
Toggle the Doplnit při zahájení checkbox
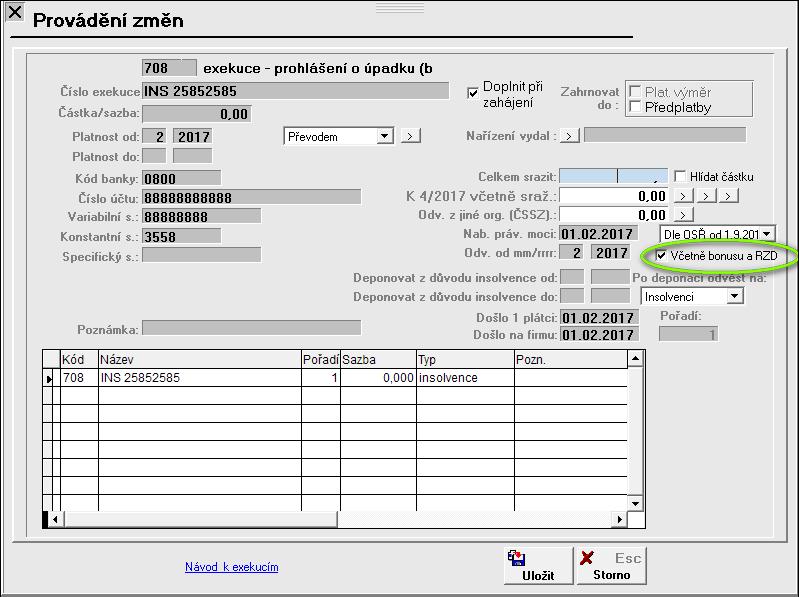[472, 94]
